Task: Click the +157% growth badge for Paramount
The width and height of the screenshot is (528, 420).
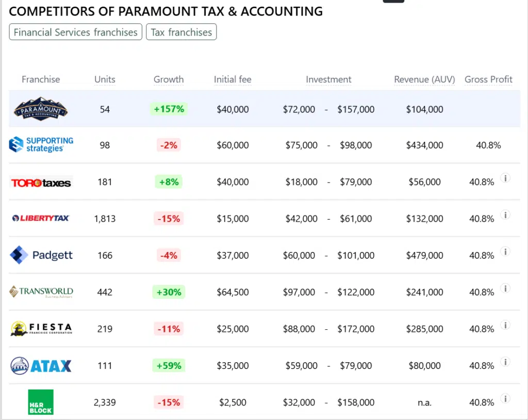Action: 169,109
